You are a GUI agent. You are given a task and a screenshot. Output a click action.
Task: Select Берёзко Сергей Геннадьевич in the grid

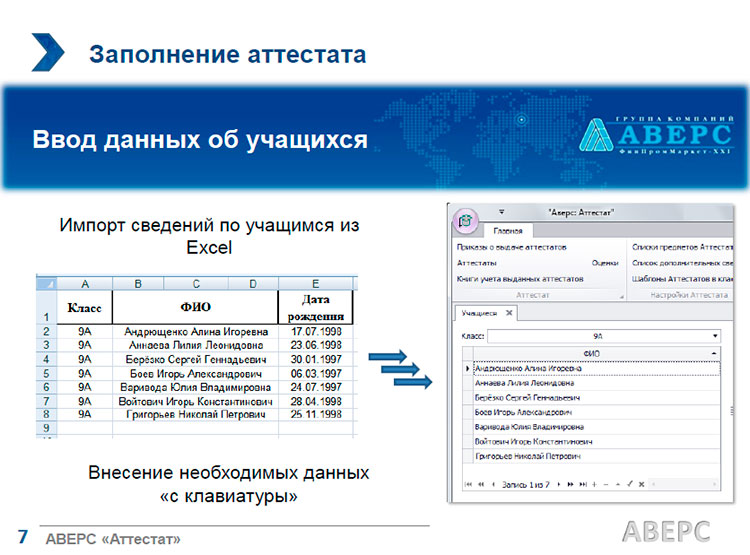(596, 398)
